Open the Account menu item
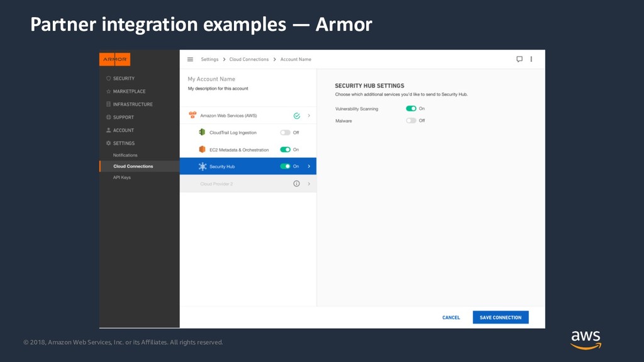 [x=123, y=130]
